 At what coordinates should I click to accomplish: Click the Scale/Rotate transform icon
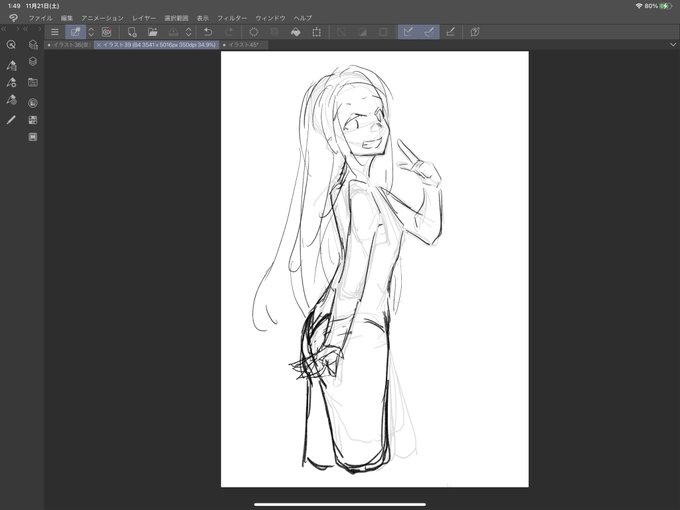point(317,32)
